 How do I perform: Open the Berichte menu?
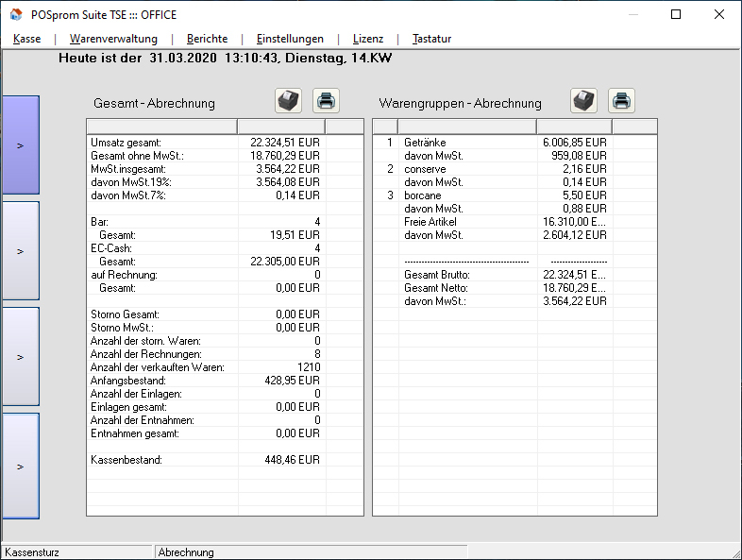tap(208, 39)
